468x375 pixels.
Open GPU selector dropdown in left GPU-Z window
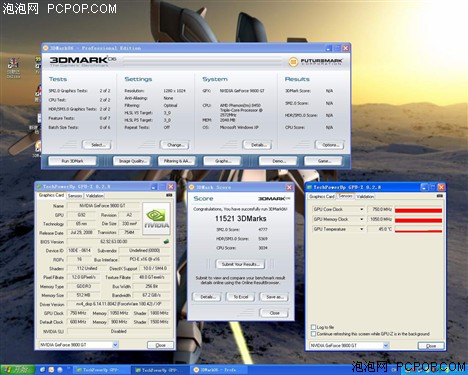click(x=115, y=345)
